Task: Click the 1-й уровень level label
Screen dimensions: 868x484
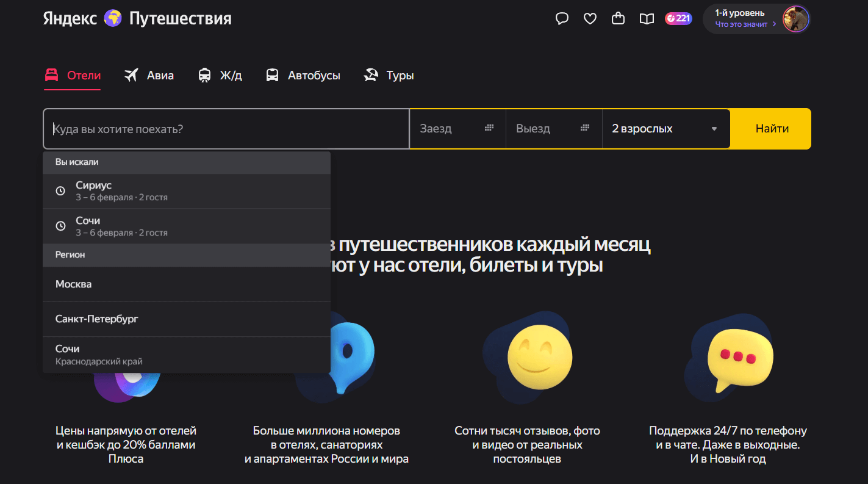Action: point(739,13)
